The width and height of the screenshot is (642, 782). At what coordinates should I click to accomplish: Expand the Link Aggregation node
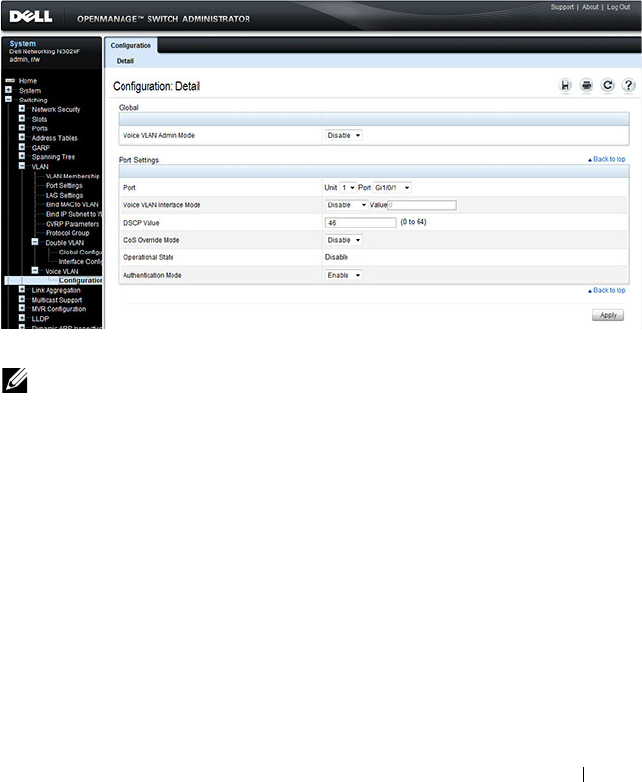click(x=22, y=289)
